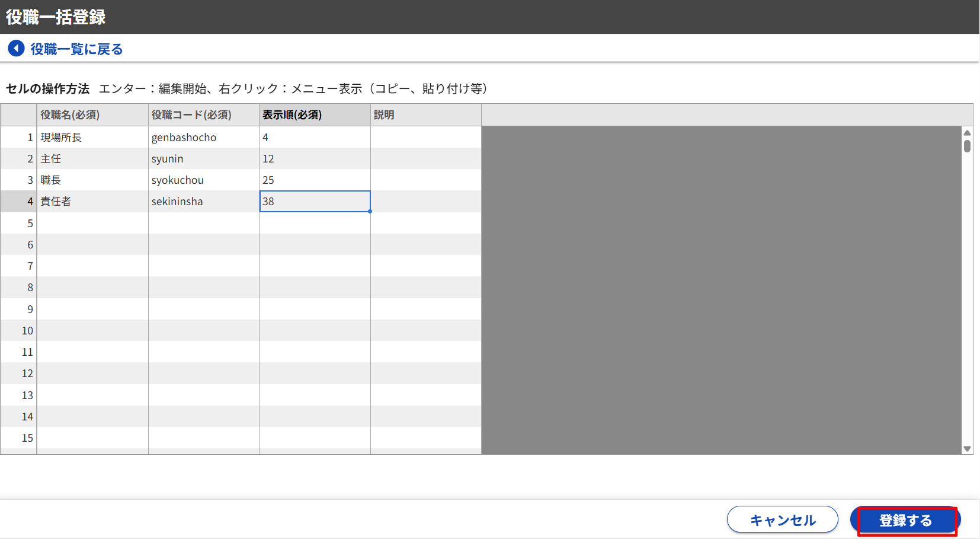980x539 pixels.
Task: Select the 役職名(必須) column header
Action: click(92, 115)
